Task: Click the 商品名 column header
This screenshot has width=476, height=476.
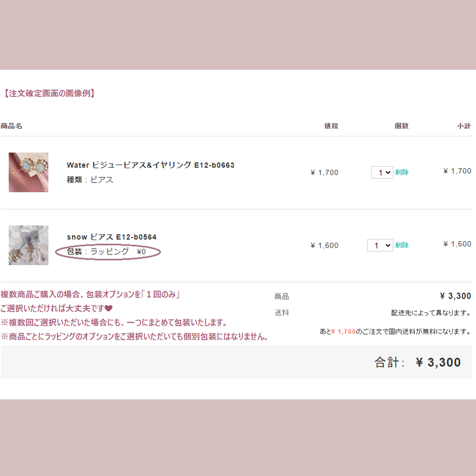Action: [x=11, y=126]
